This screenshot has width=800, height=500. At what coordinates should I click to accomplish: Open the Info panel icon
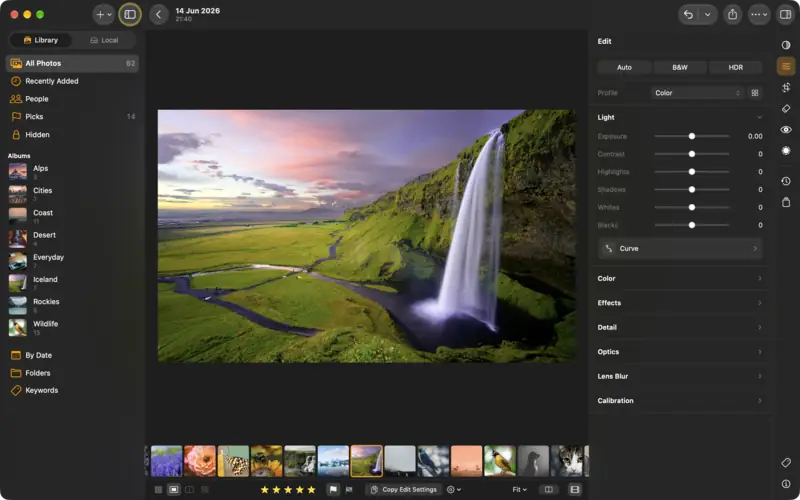tap(786, 484)
